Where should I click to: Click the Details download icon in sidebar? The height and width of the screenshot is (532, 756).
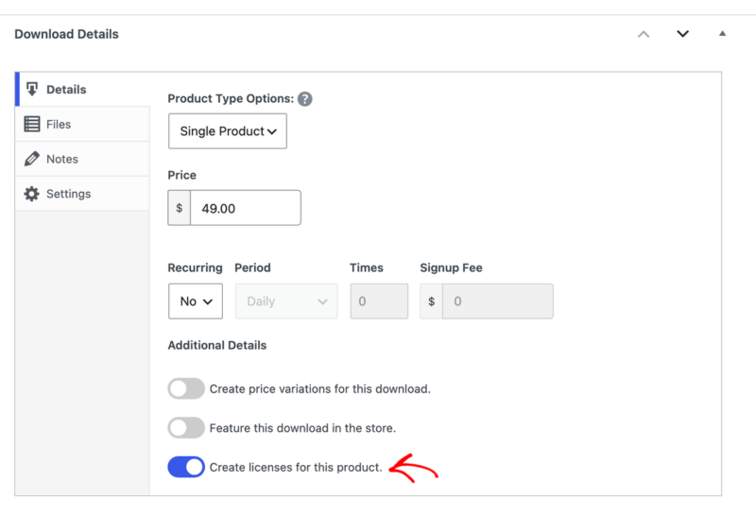[32, 89]
